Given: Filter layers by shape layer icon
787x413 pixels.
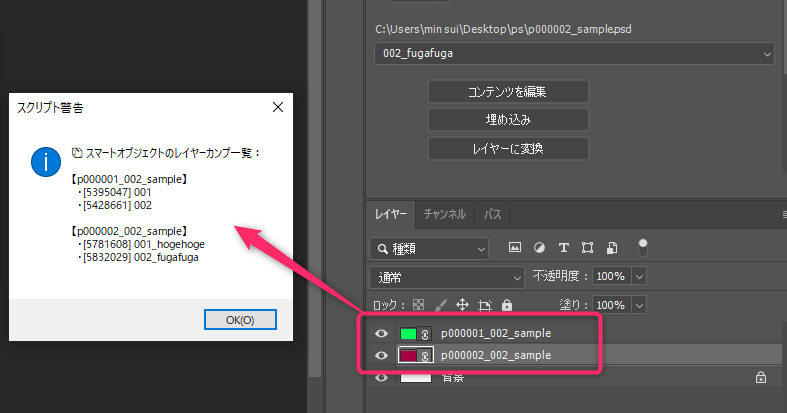Looking at the screenshot, I should [x=587, y=247].
